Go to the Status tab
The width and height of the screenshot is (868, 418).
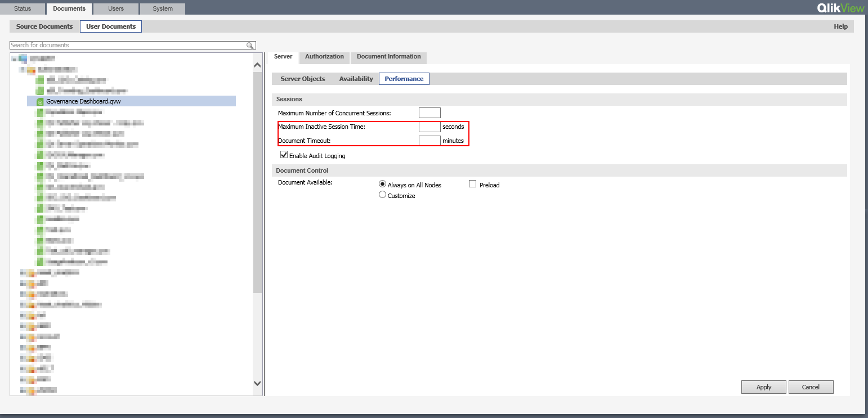23,8
